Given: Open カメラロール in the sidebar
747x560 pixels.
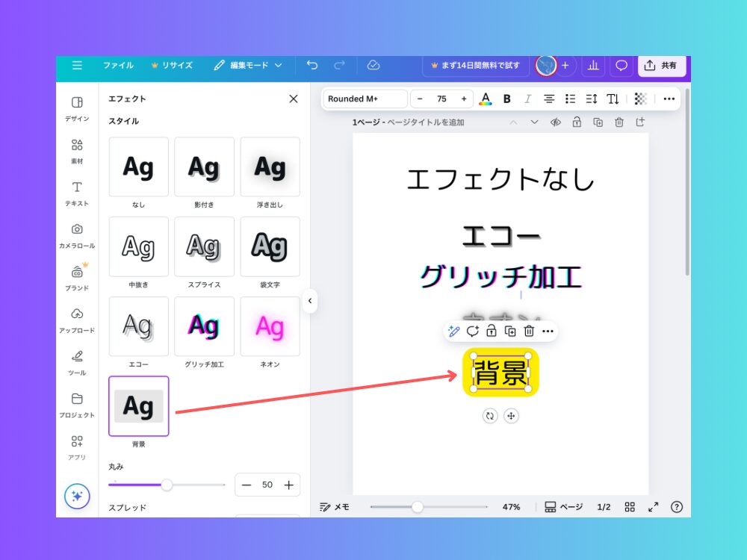Looking at the screenshot, I should click(x=77, y=236).
